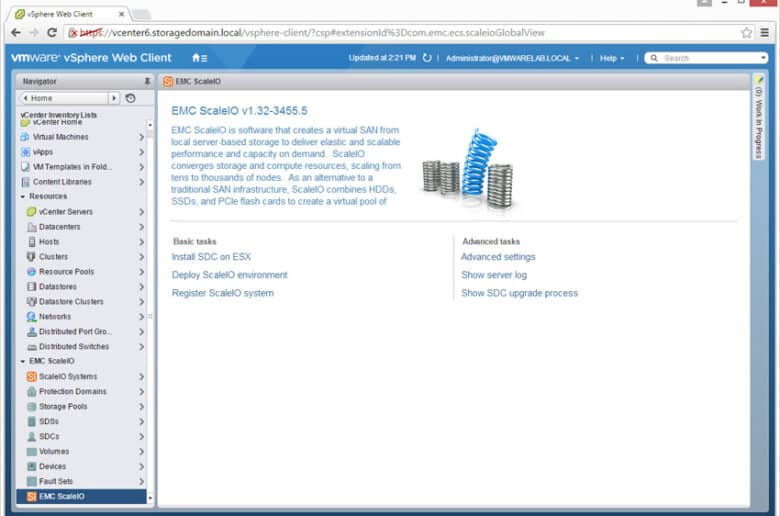This screenshot has height=516, width=780.
Task: Select the EMC ScaleIO navigator item
Action: (82, 496)
